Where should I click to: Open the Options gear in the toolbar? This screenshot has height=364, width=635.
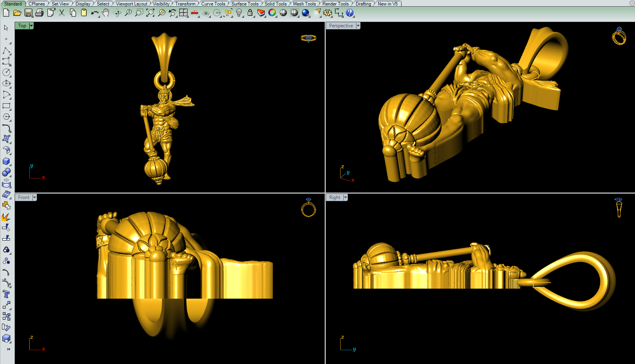pos(327,13)
